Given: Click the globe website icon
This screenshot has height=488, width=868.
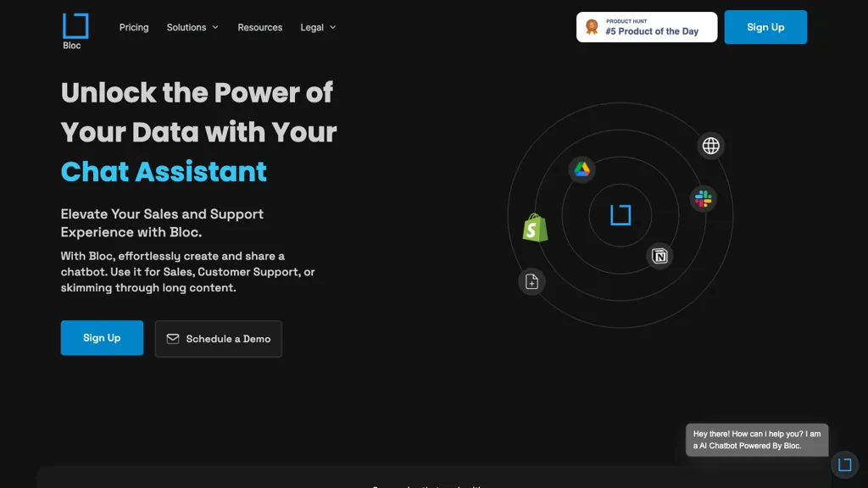Looking at the screenshot, I should (x=711, y=146).
